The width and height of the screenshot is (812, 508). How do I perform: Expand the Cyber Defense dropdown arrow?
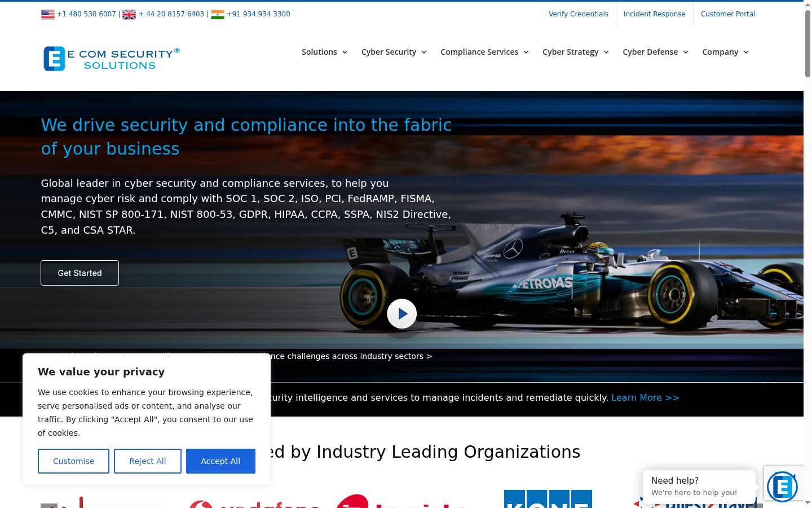click(686, 52)
